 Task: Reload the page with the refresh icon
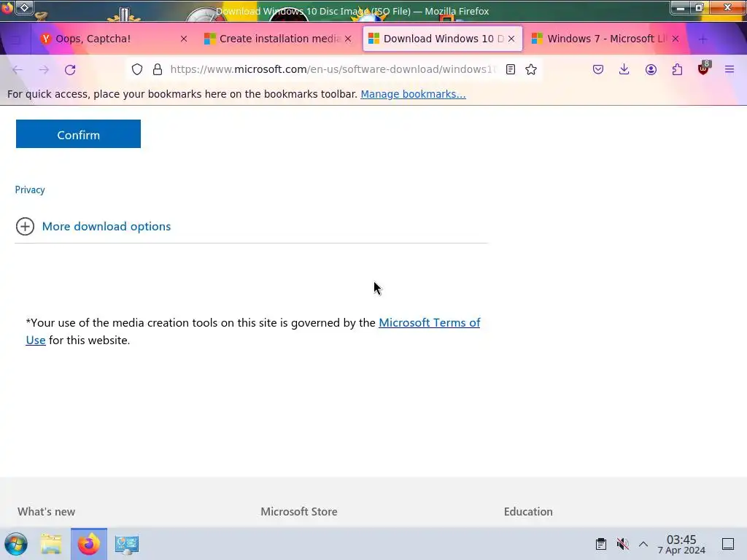pyautogui.click(x=70, y=70)
